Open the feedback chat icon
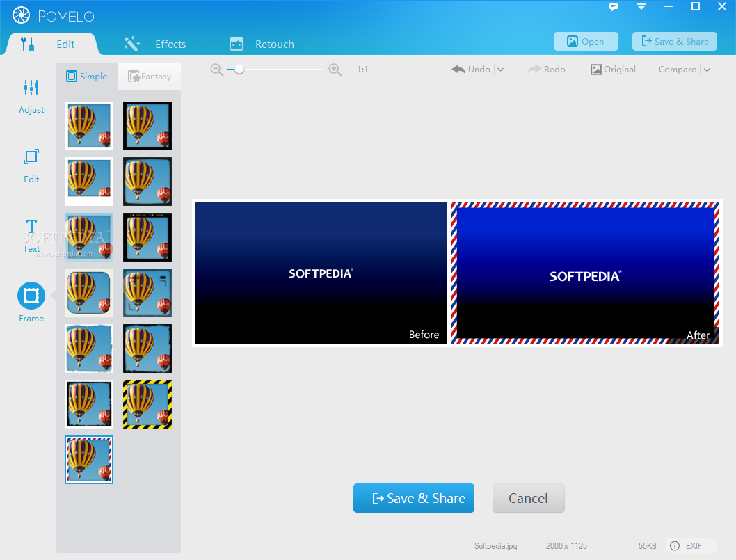The image size is (736, 560). point(614,6)
